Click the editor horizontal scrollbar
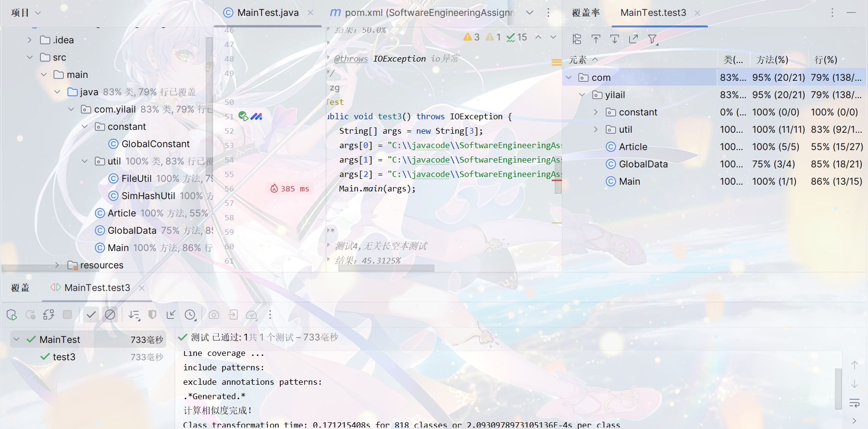The height and width of the screenshot is (429, 868). tap(386, 268)
